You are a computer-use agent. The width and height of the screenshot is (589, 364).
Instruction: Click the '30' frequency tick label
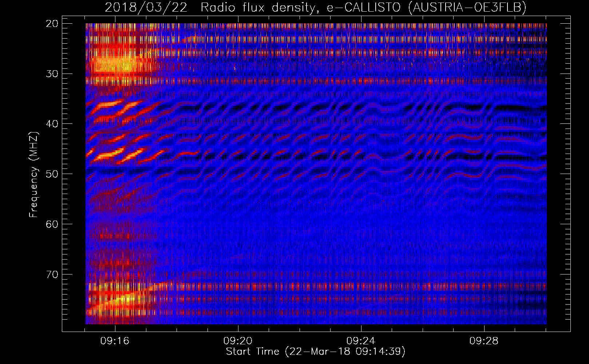(52, 74)
